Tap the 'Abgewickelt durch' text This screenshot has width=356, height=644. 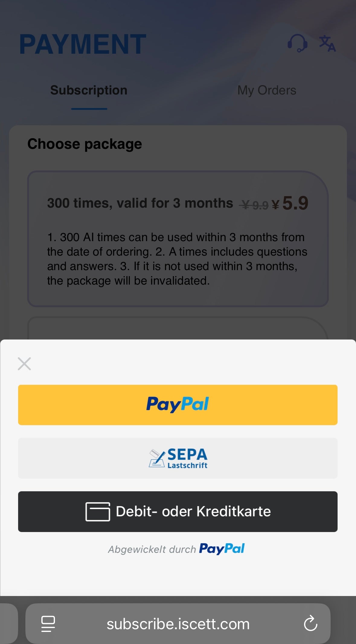tap(152, 549)
